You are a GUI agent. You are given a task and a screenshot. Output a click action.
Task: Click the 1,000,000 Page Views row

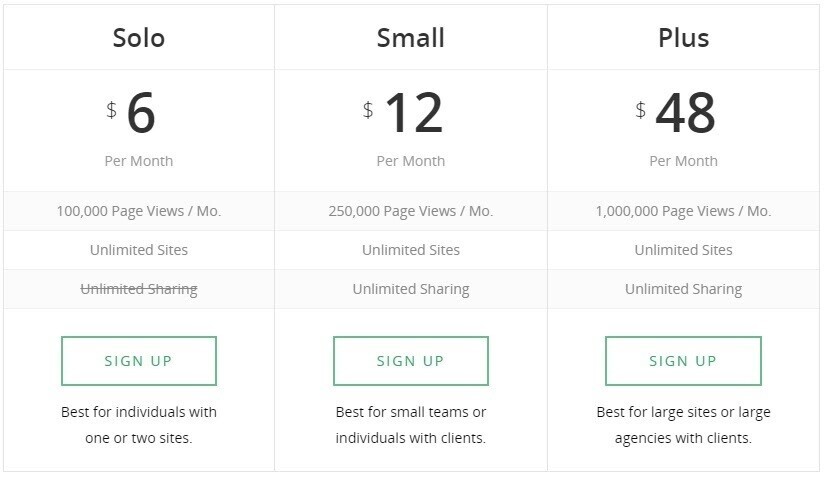[x=683, y=211]
